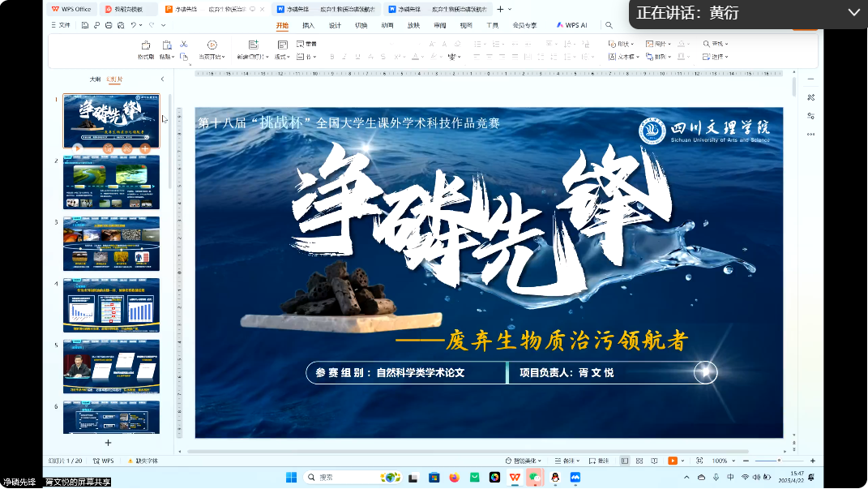Click Smart Beautify (智能美化) in status bar

click(523, 461)
